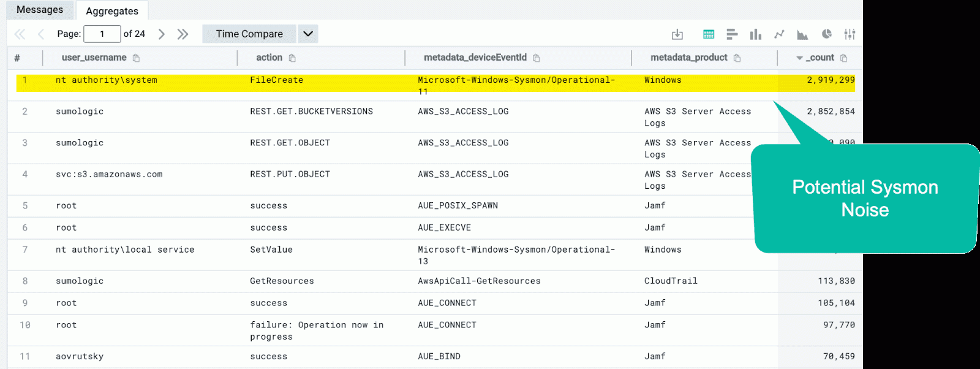Go to the next results page
980x369 pixels.
[162, 34]
